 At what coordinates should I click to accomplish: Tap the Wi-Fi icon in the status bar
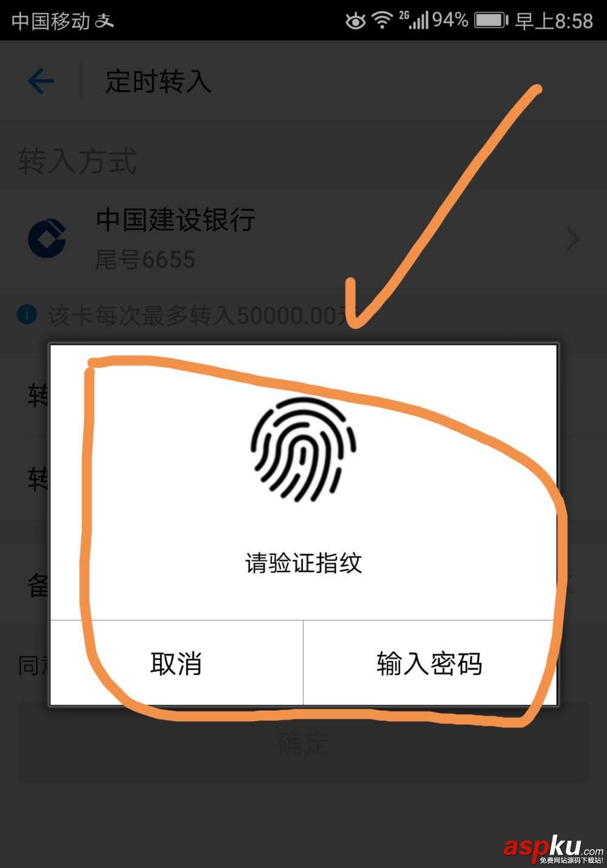tap(382, 20)
